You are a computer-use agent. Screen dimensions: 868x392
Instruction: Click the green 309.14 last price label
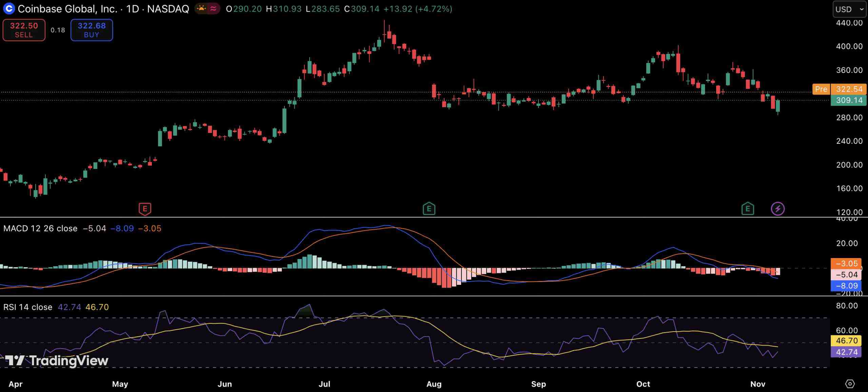coord(848,100)
